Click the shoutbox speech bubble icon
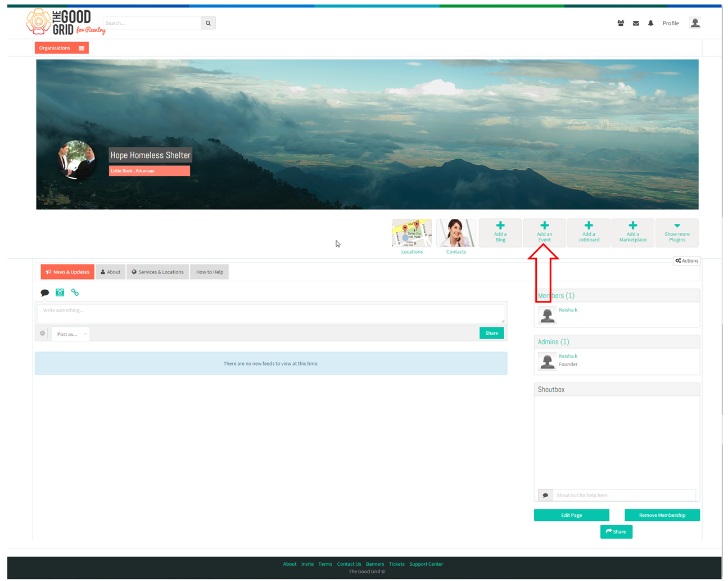This screenshot has width=728, height=581. (545, 496)
